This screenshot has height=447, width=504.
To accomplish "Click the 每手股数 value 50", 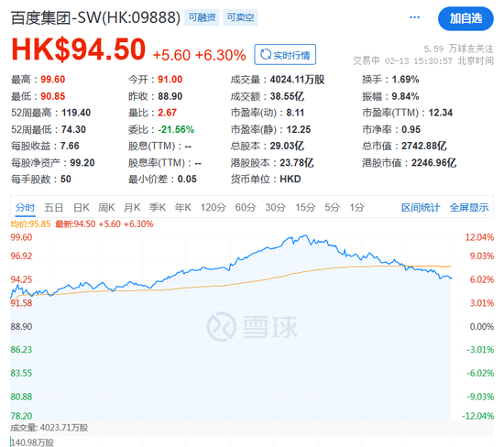I will (66, 179).
